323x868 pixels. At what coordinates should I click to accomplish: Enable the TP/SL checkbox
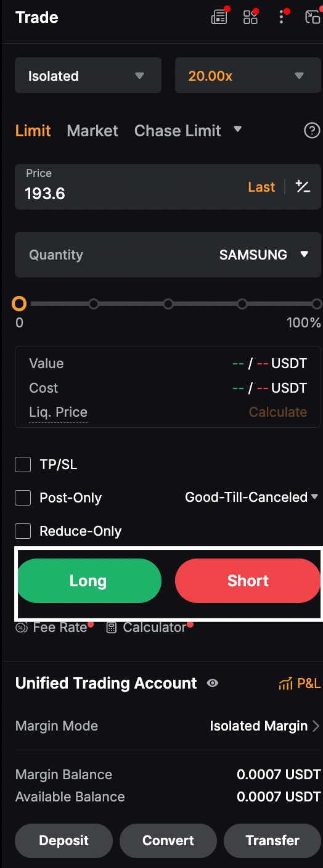pos(23,465)
